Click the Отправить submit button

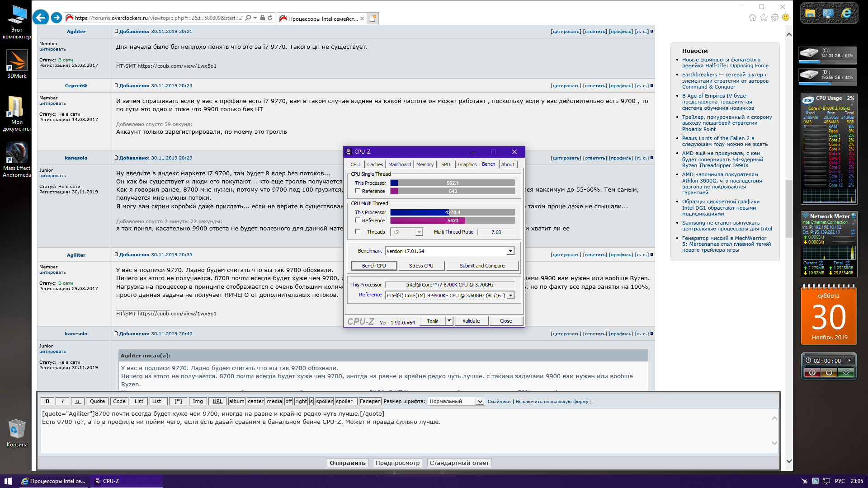347,463
